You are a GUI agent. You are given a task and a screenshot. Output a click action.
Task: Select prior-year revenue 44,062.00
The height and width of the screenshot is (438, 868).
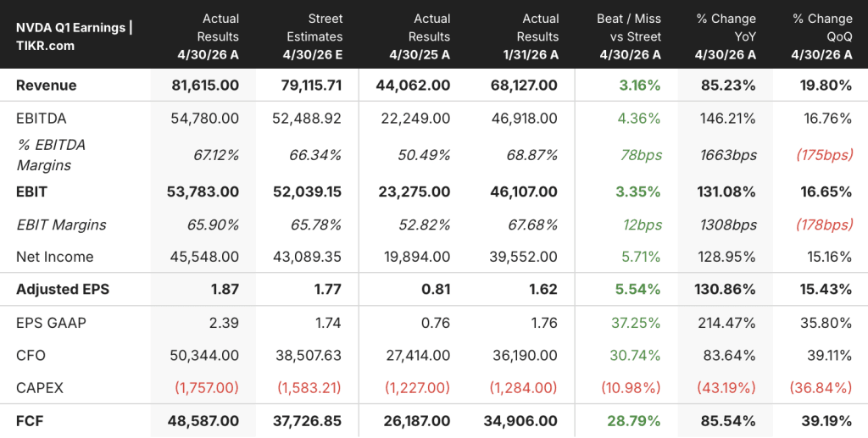(413, 86)
